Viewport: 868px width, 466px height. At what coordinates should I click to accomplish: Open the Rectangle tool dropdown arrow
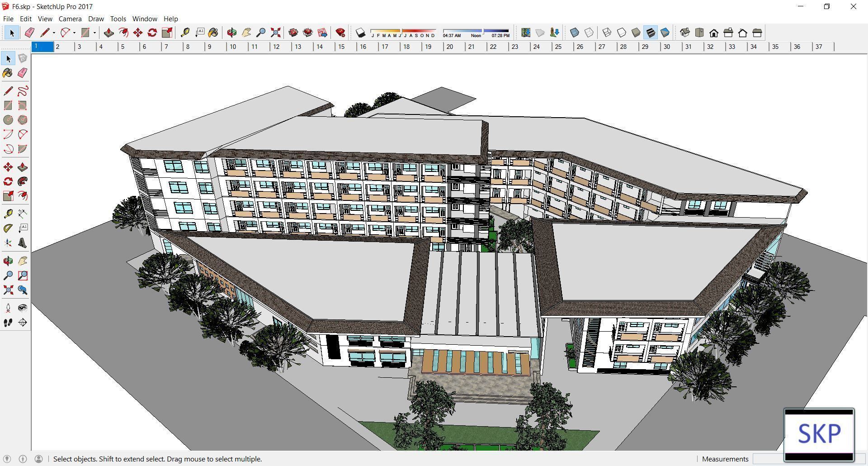coord(94,32)
